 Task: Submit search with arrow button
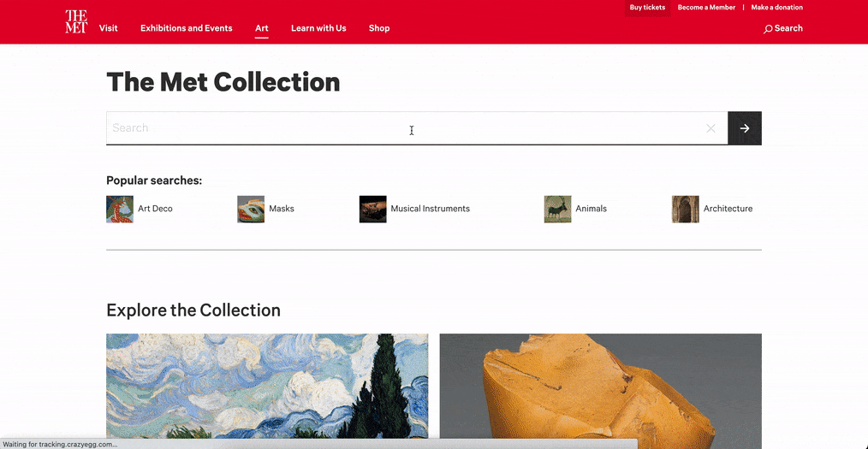[745, 128]
